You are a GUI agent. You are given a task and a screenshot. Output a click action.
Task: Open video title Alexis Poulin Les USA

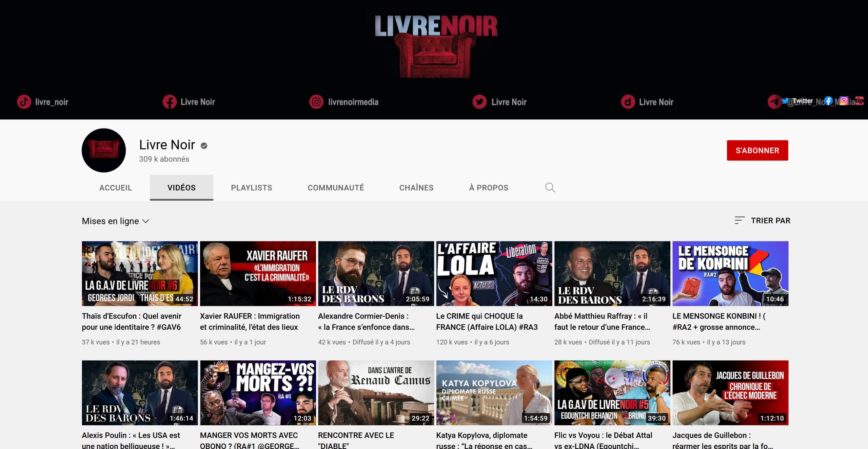131,440
